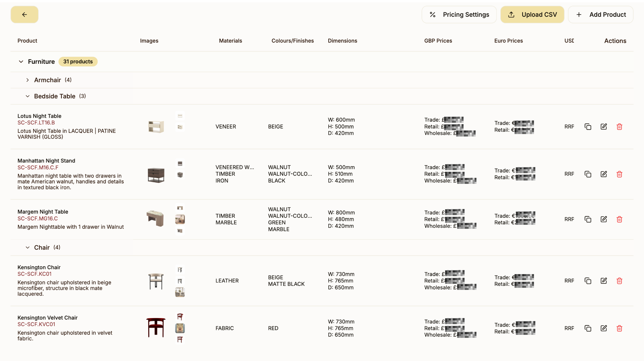The image size is (644, 361).
Task: Delete the Margem Night Table product
Action: [619, 219]
